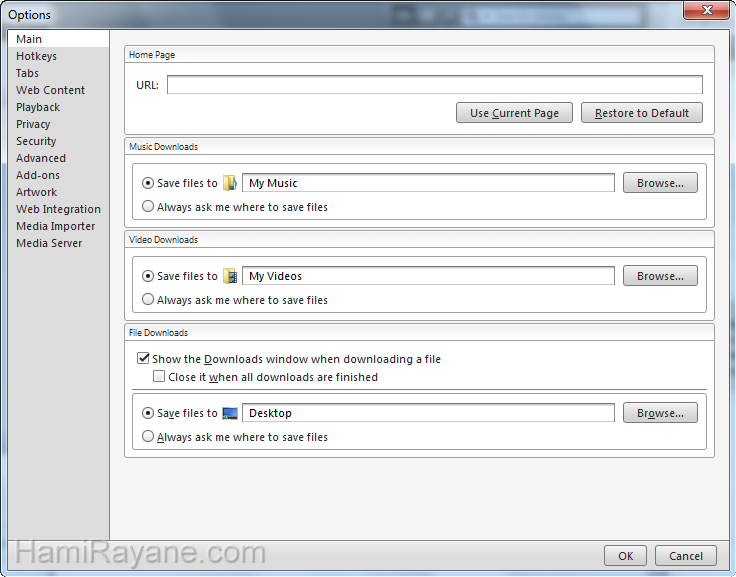This screenshot has height=577, width=736.
Task: Click the My Music folder icon
Action: 230,183
